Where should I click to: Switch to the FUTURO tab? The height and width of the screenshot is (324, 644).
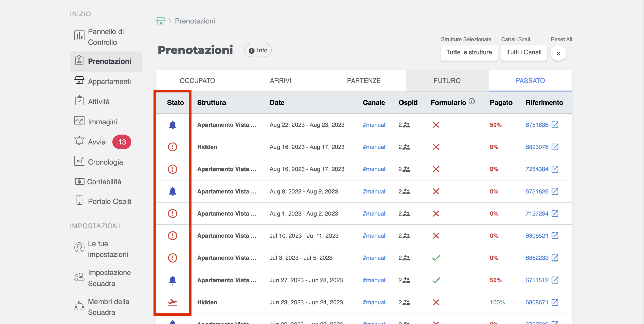(x=447, y=81)
